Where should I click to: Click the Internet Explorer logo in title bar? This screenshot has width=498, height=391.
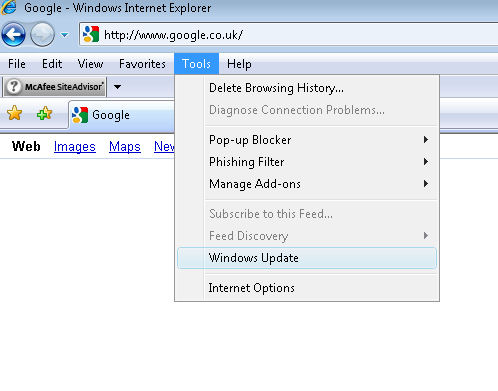tap(9, 7)
